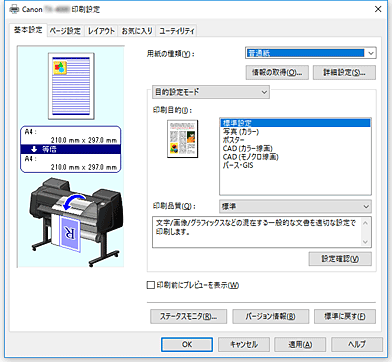Click the Canon printer icon in title bar
Screen dimensions: 392x362
pos(14,9)
